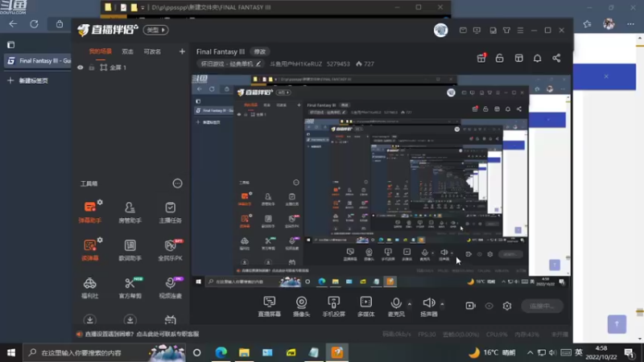Add a new scene with plus icon
This screenshot has width=644, height=362.
pyautogui.click(x=182, y=51)
